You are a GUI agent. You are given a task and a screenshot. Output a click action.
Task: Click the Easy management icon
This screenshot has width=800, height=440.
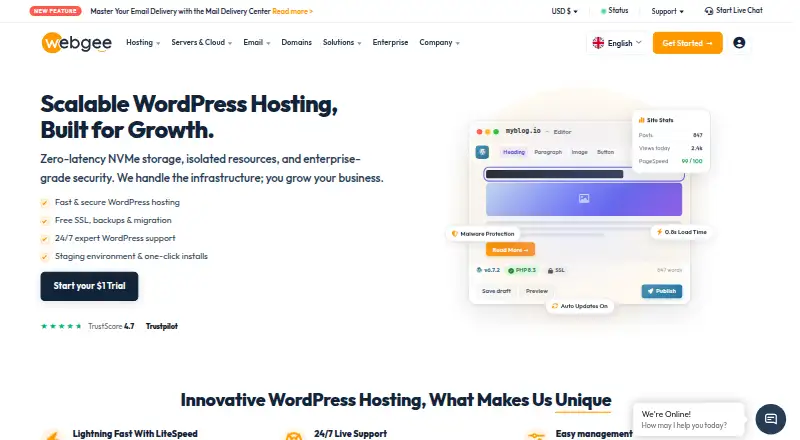click(536, 435)
